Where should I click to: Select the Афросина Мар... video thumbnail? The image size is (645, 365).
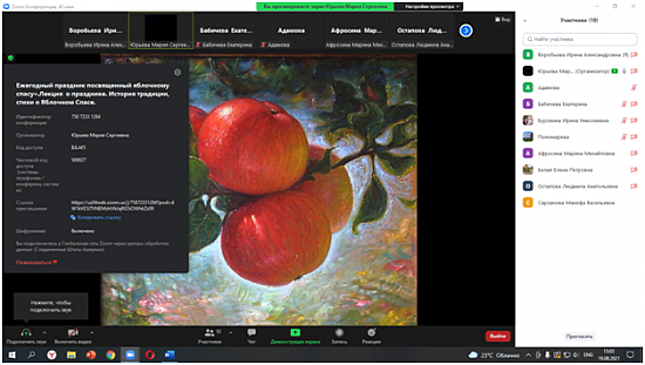(356, 31)
